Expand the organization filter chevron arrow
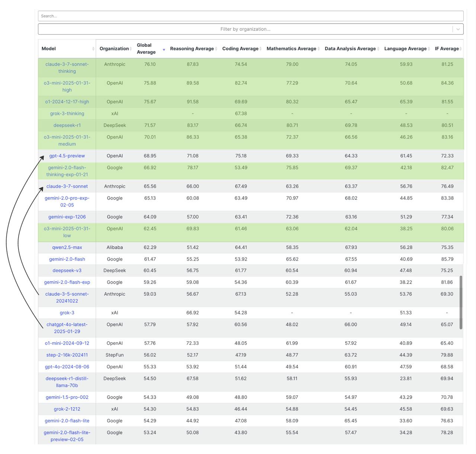This screenshot has width=476, height=454. coord(458,29)
